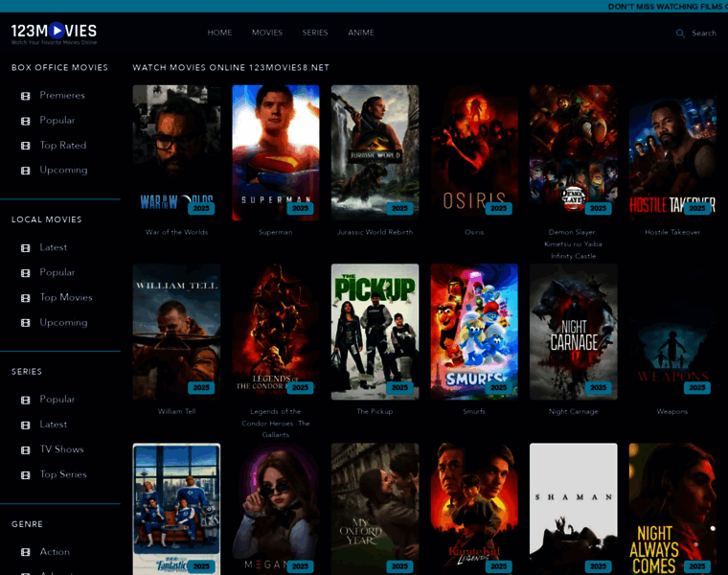Open the M3GAN movie poster
This screenshot has height=575, width=728.
(276, 509)
